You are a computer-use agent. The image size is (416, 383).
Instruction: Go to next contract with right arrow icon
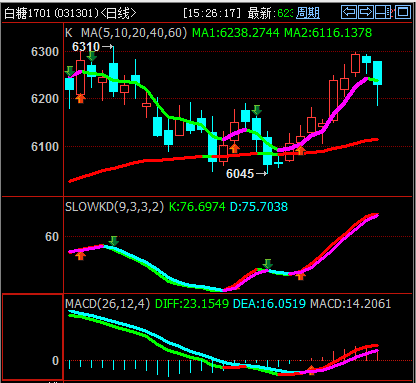pyautogui.click(x=366, y=12)
